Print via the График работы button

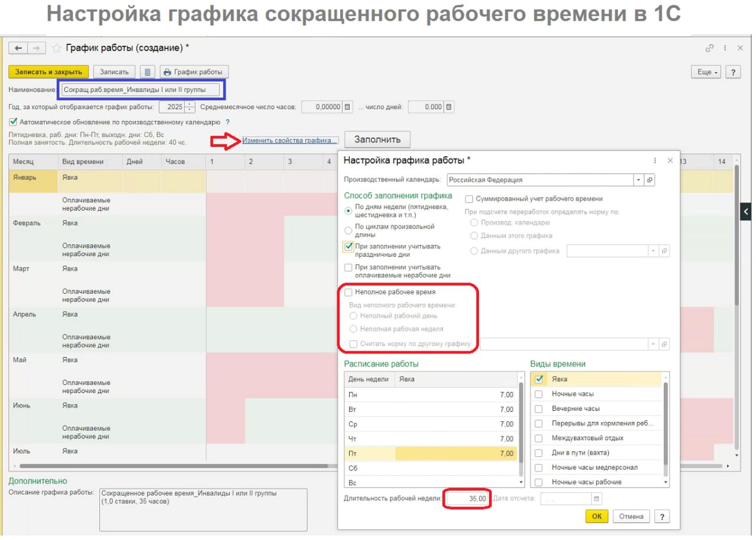194,72
